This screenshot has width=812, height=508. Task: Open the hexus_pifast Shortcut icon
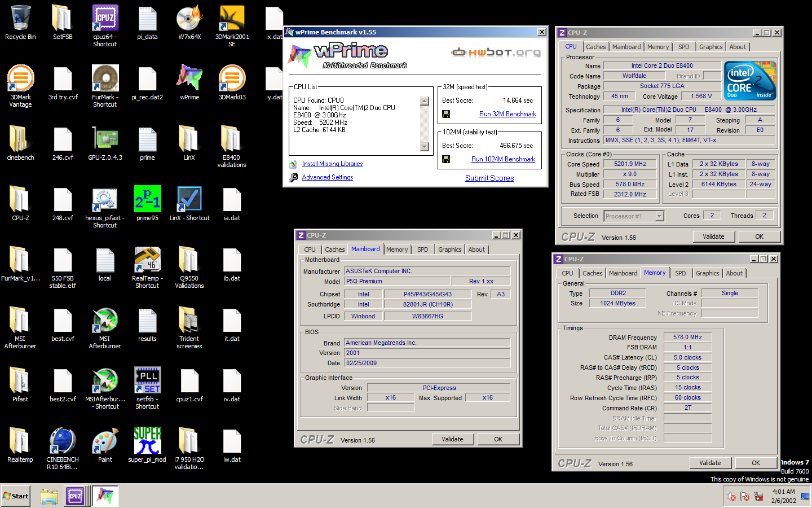click(105, 207)
